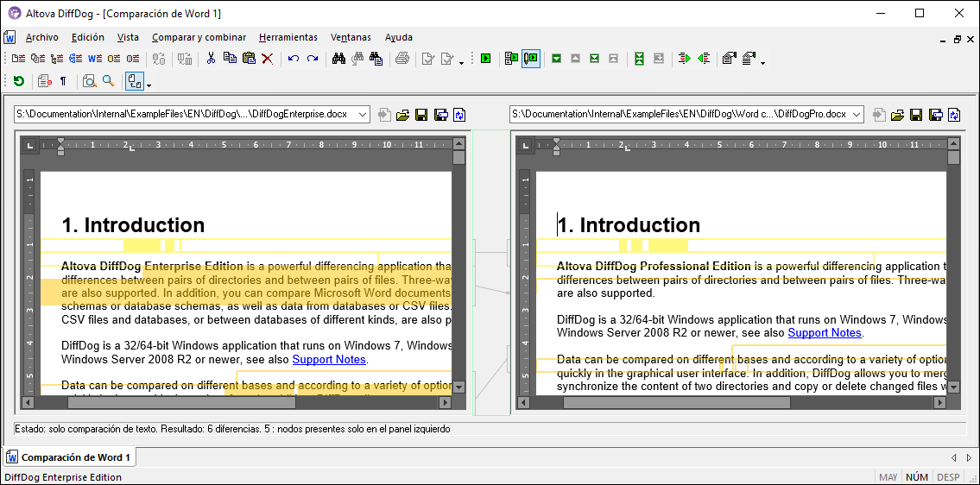Open file icon for left pane
980x485 pixels.
[402, 115]
